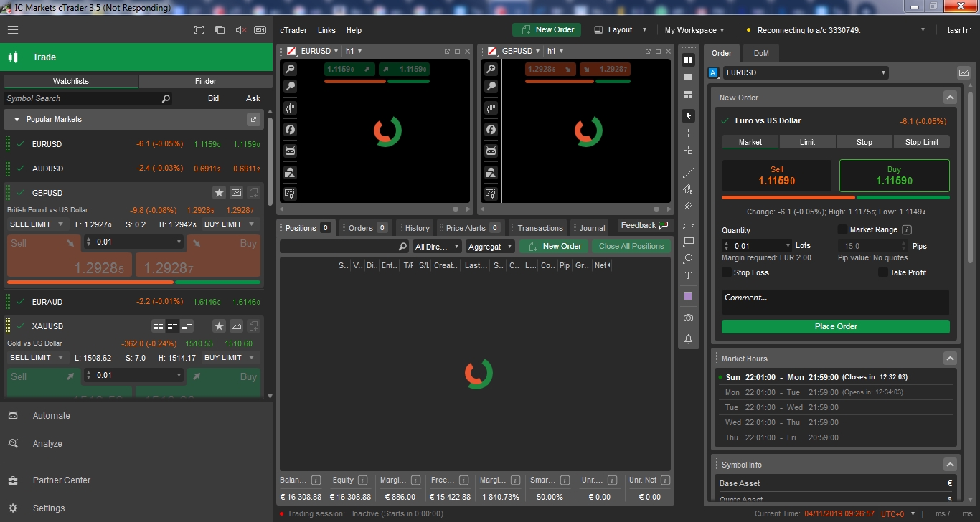Switch to multi-chart grid layout icon

pyautogui.click(x=689, y=60)
